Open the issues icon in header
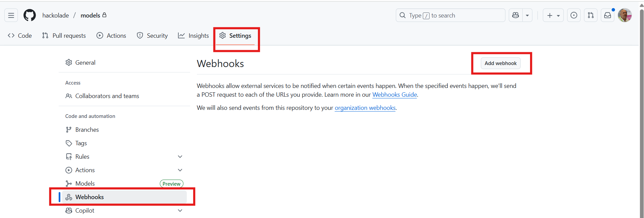This screenshot has height=218, width=644. 574,15
